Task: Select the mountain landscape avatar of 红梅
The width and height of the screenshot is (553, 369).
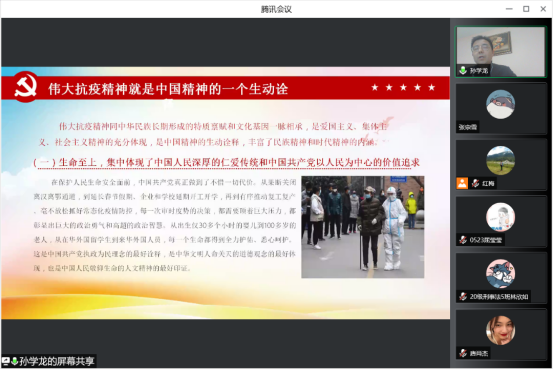Action: pyautogui.click(x=500, y=161)
